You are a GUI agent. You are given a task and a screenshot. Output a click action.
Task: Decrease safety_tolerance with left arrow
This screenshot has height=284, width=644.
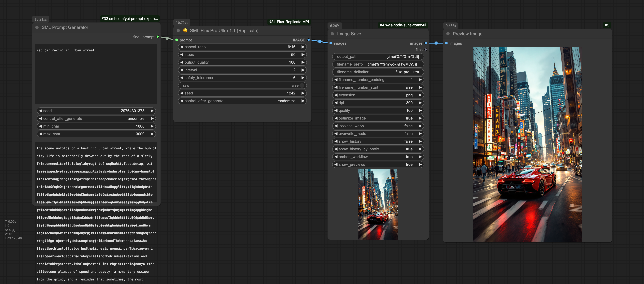coord(182,78)
